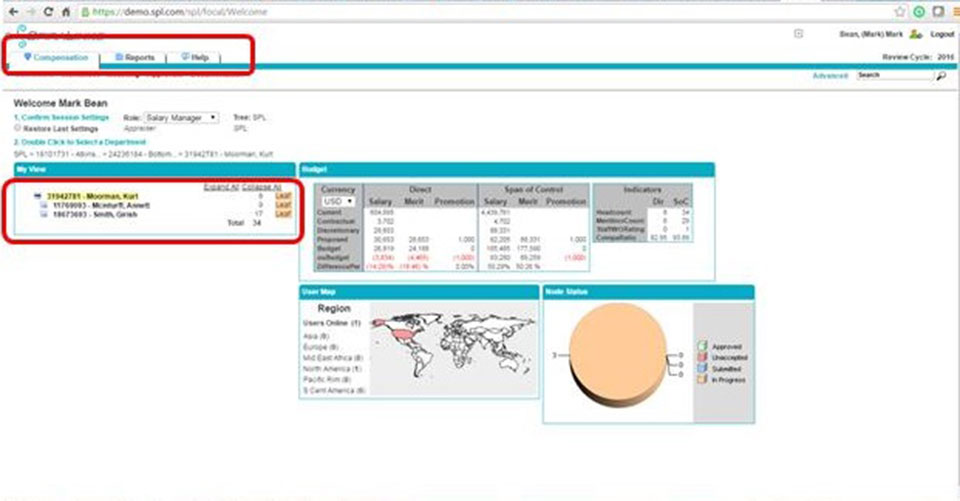Click the gray square extension icon
Image resolution: width=960 pixels, height=501 pixels.
point(938,12)
